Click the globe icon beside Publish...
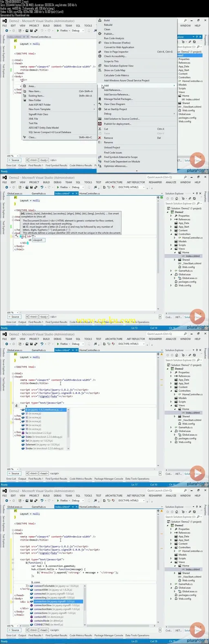The height and width of the screenshot is (644, 209). 100,34
